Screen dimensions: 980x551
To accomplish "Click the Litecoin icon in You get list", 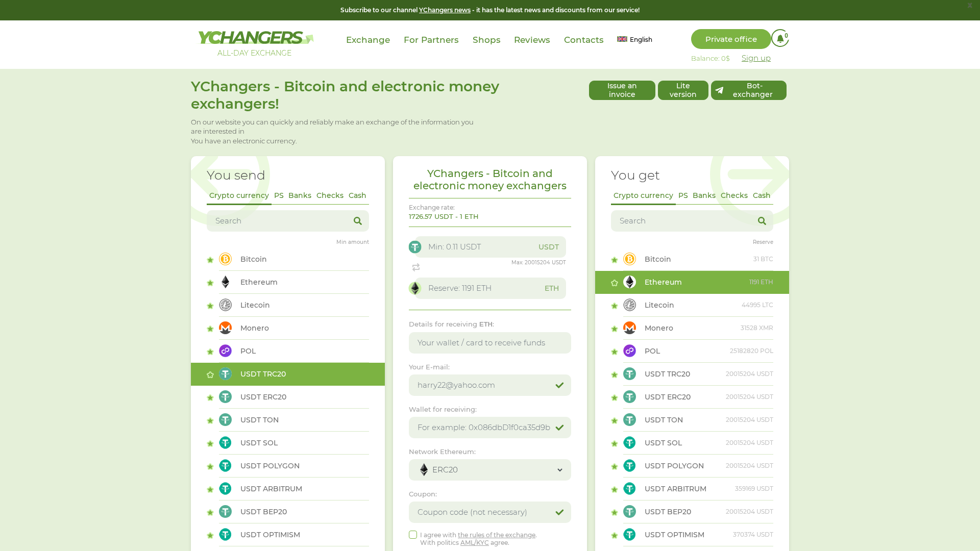I will coord(629,305).
